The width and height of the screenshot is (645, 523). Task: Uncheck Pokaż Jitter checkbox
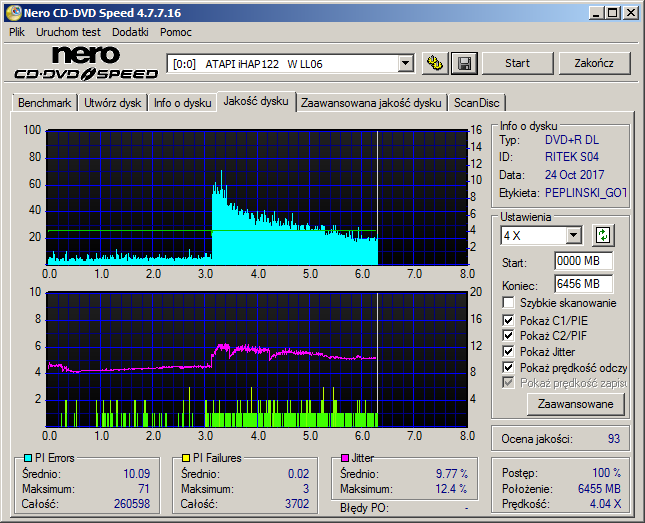pyautogui.click(x=508, y=351)
